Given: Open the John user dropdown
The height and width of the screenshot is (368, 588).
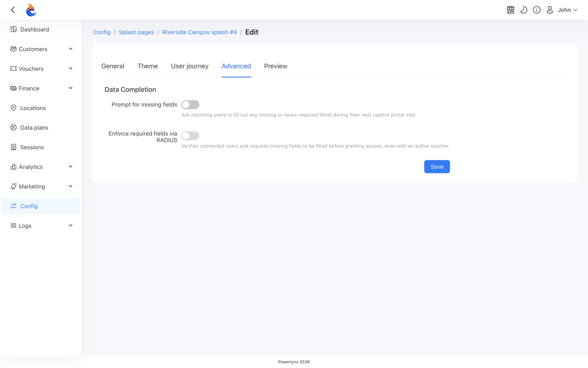Looking at the screenshot, I should point(567,10).
